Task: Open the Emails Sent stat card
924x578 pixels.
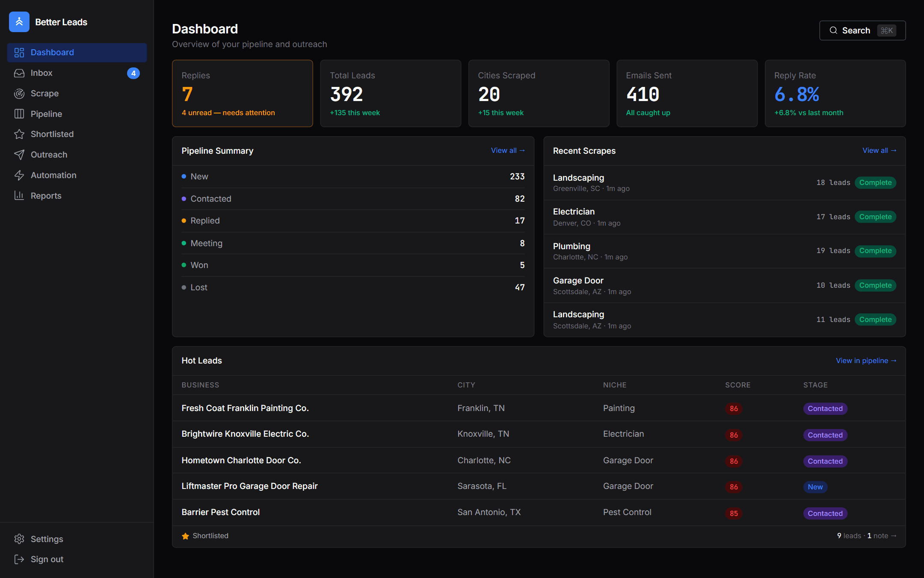Action: pyautogui.click(x=687, y=93)
